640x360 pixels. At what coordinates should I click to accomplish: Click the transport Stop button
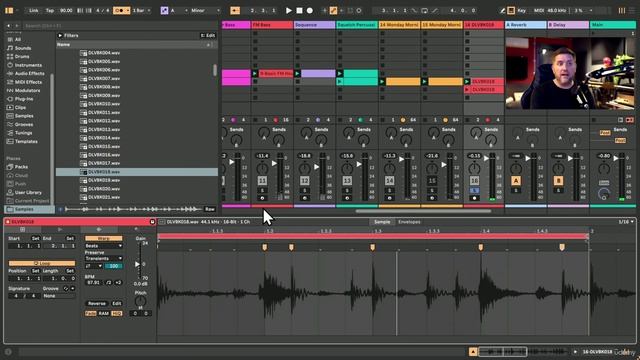click(299, 10)
